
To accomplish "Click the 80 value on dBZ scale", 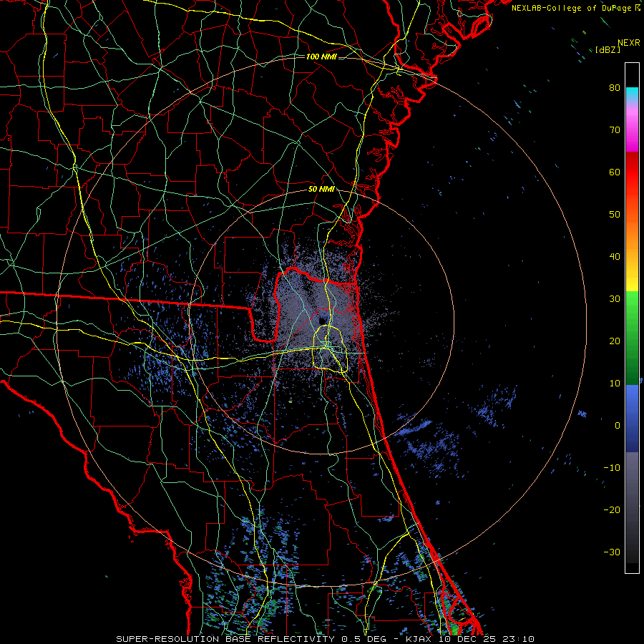I will [615, 87].
